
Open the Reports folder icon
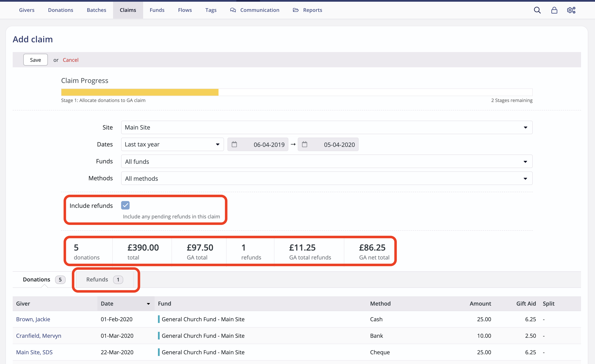click(x=296, y=10)
